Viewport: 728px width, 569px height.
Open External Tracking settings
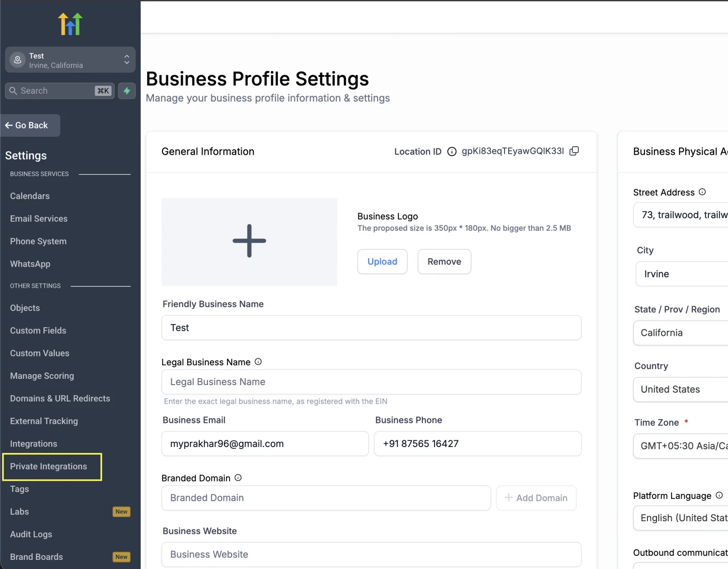(44, 421)
